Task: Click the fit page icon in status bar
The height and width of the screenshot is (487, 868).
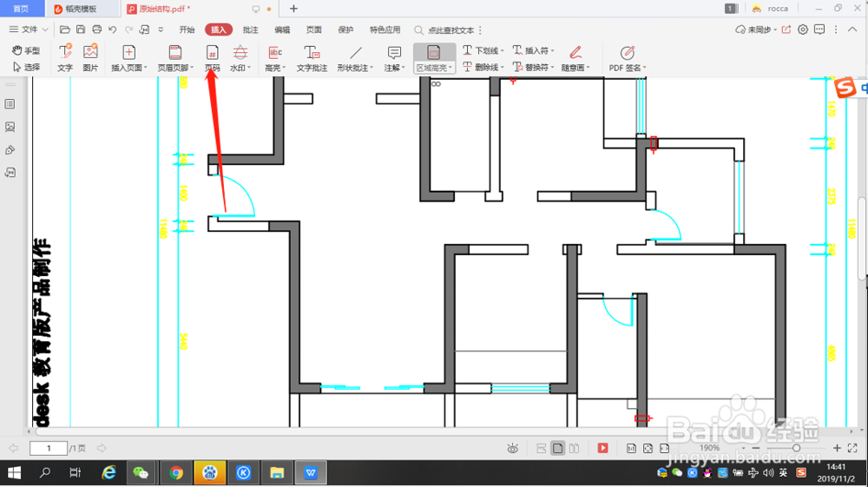Action: click(648, 448)
